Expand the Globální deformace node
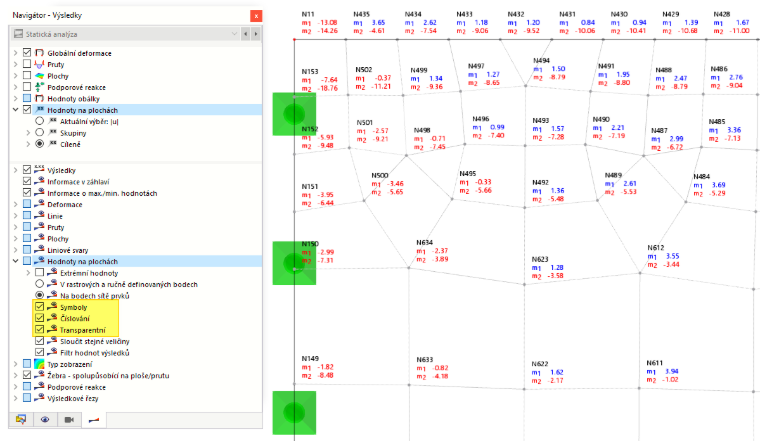The image size is (760, 441). tap(16, 53)
